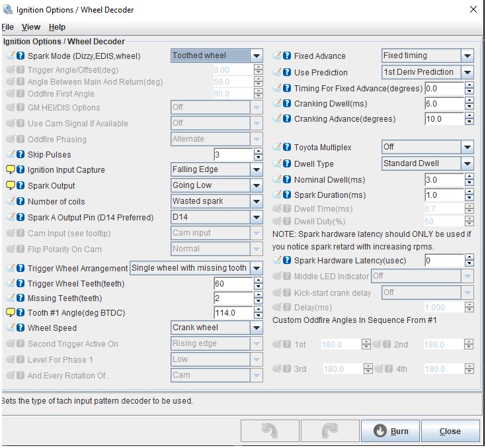486x448 pixels.
Task: Expand the Trigger Wheel Arrangement dropdown
Action: point(257,268)
